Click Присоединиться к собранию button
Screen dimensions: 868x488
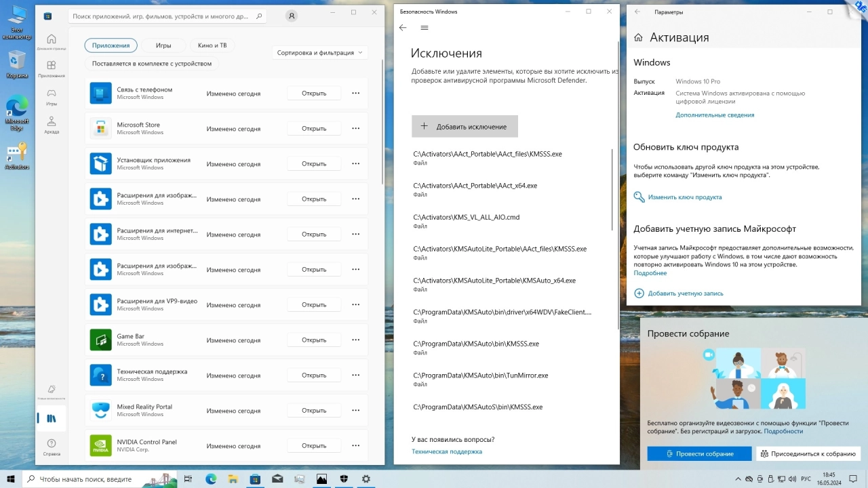[808, 453]
